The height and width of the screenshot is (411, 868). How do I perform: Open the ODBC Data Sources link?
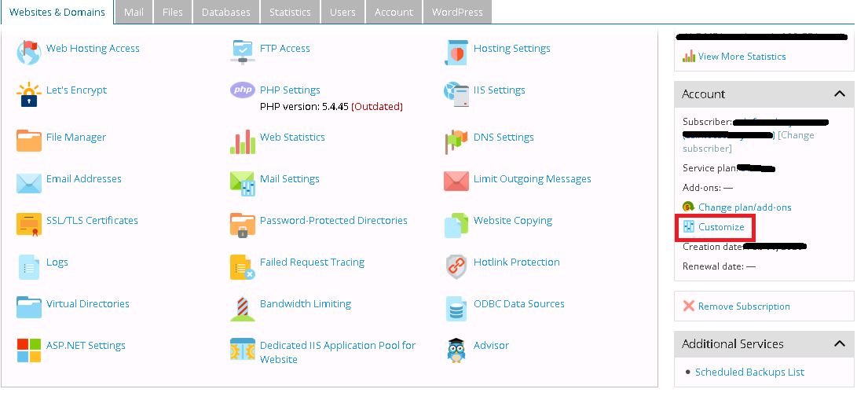pos(519,303)
